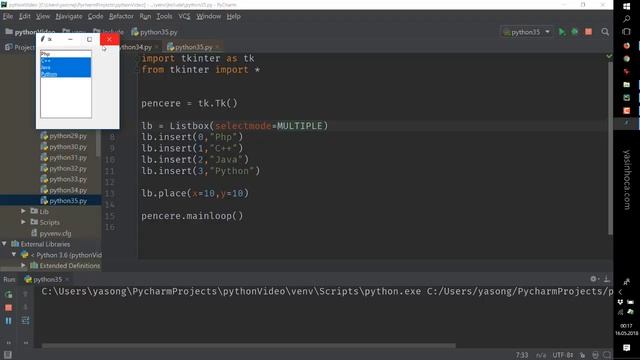Open the Refactor menu
The height and width of the screenshot is (360, 640).
coord(121,16)
